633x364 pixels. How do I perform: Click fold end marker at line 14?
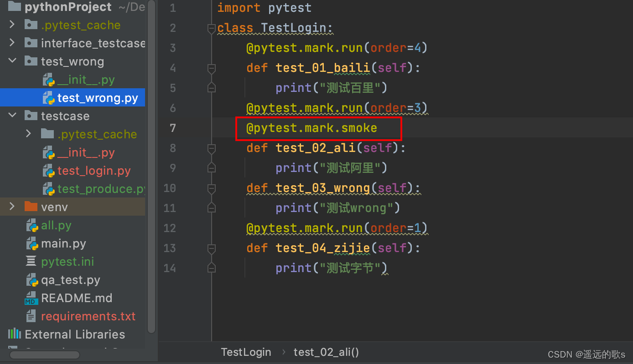(x=212, y=268)
